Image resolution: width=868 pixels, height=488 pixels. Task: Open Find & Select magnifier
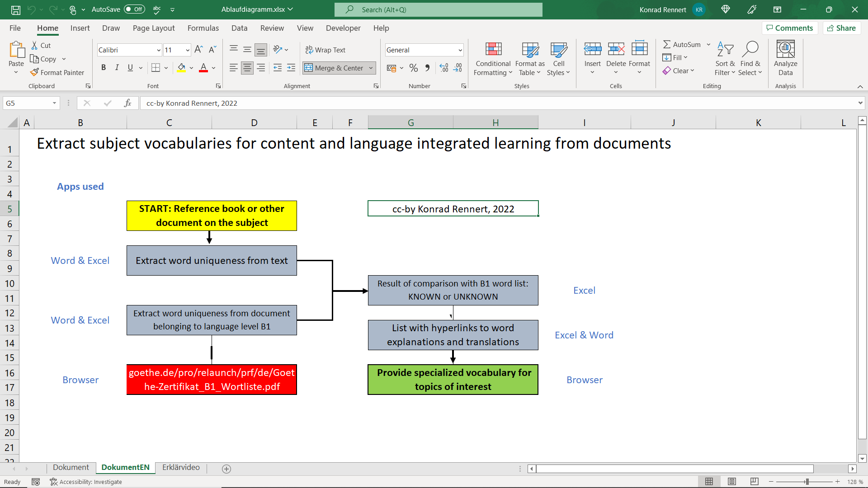(x=750, y=49)
